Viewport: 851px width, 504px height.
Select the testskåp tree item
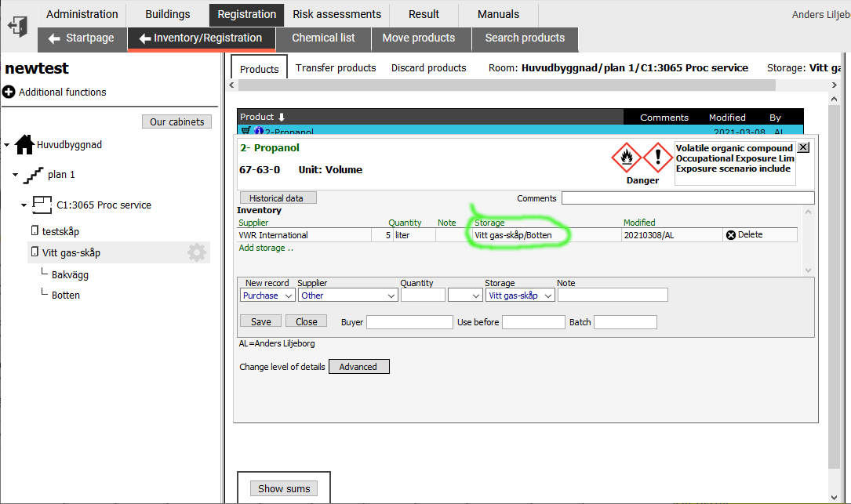pos(61,231)
